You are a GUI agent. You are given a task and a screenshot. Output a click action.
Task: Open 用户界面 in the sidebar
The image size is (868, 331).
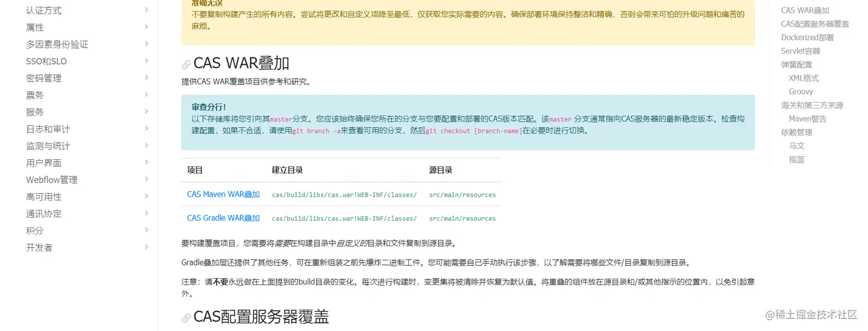click(44, 163)
